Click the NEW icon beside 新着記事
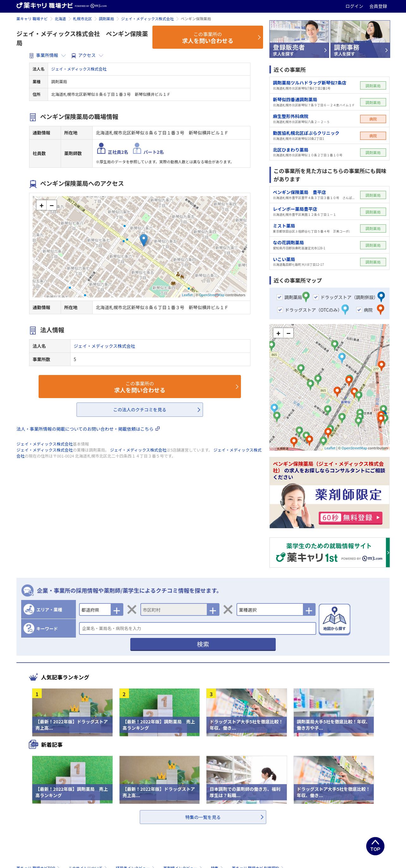406x868 pixels. tap(33, 744)
